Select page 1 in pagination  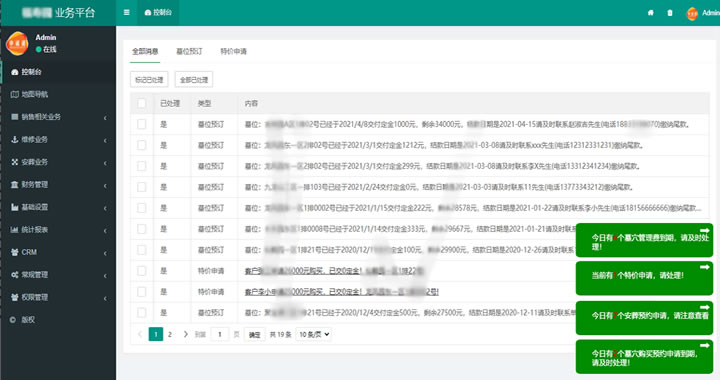coord(156,334)
